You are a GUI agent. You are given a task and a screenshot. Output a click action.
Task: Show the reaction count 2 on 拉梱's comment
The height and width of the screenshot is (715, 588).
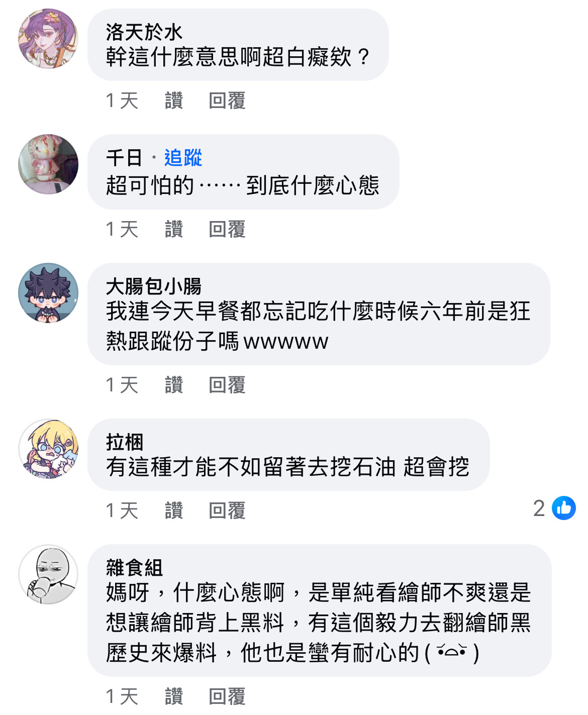click(539, 508)
